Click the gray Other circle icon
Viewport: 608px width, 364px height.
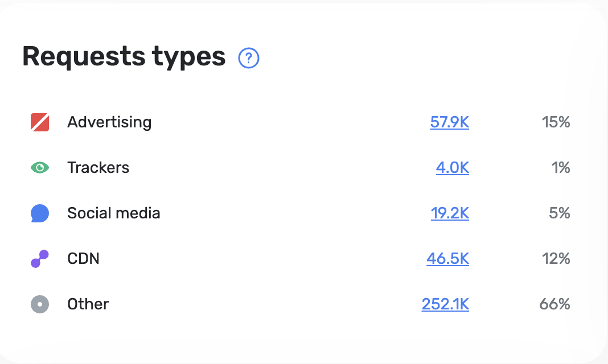click(40, 304)
